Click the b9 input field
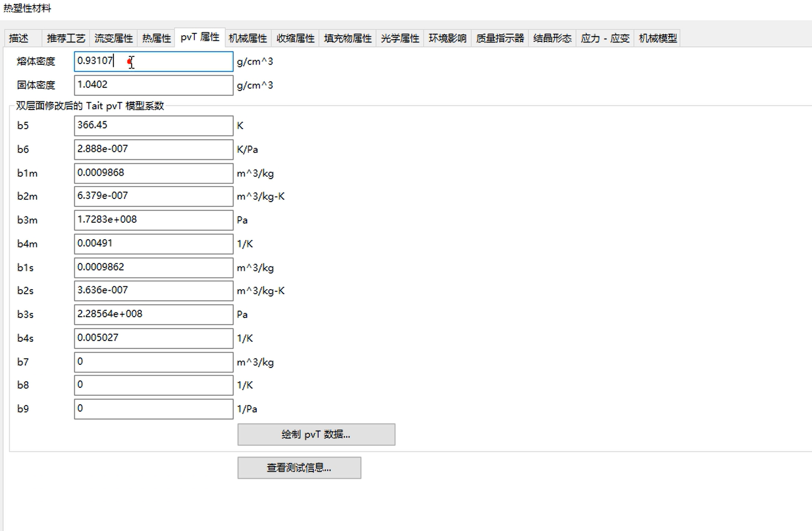 pyautogui.click(x=153, y=409)
